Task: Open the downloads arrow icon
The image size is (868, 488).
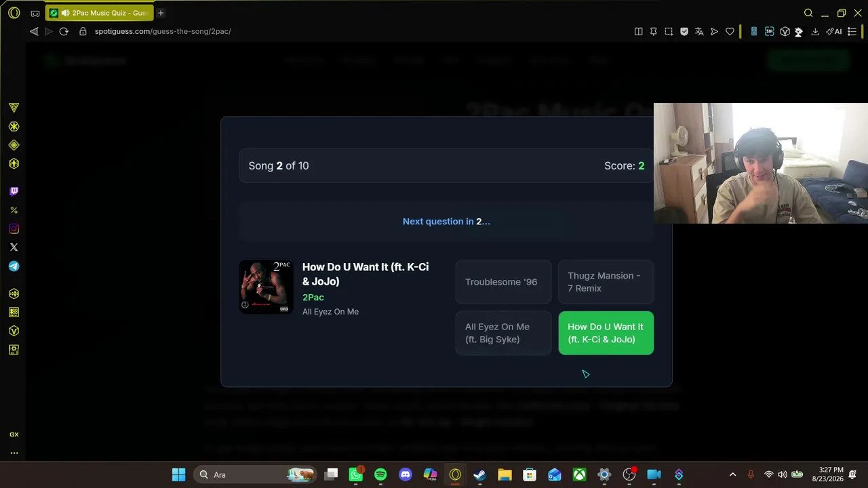Action: 815,31
